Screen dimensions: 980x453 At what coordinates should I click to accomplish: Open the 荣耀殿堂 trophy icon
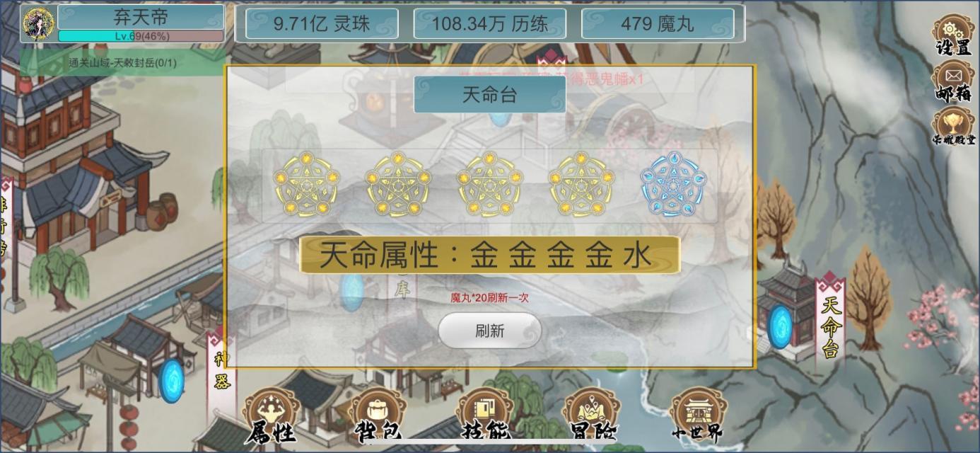click(x=953, y=126)
